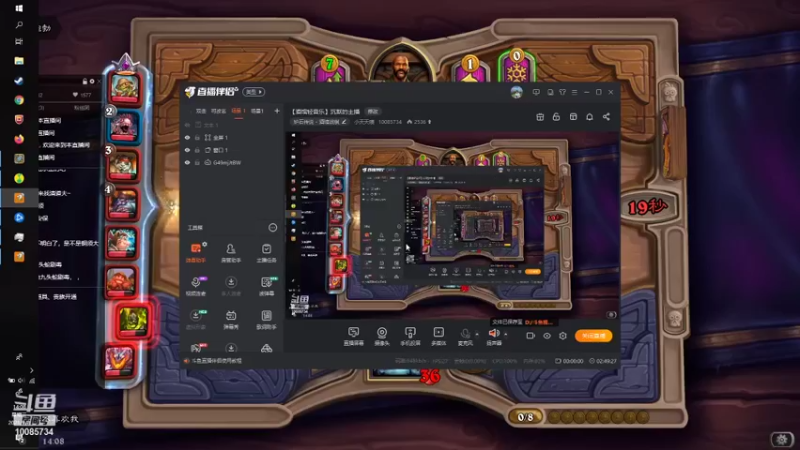
Task: Lock the 全屏 1 source
Action: tap(197, 138)
